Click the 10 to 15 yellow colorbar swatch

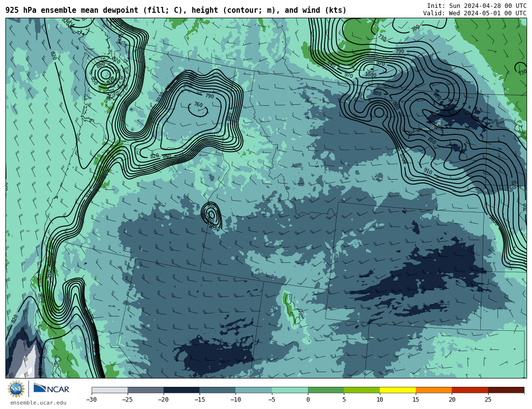(398, 390)
